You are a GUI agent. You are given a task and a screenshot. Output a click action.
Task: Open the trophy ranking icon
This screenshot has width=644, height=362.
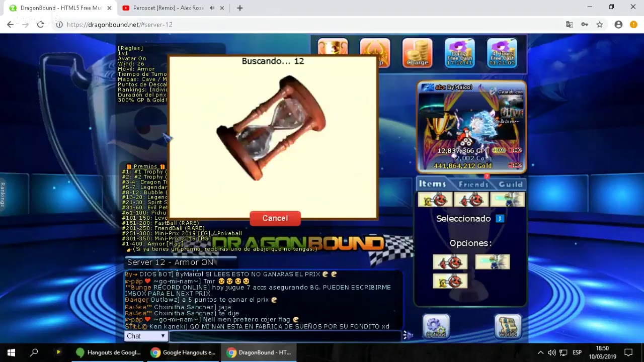pos(333,47)
